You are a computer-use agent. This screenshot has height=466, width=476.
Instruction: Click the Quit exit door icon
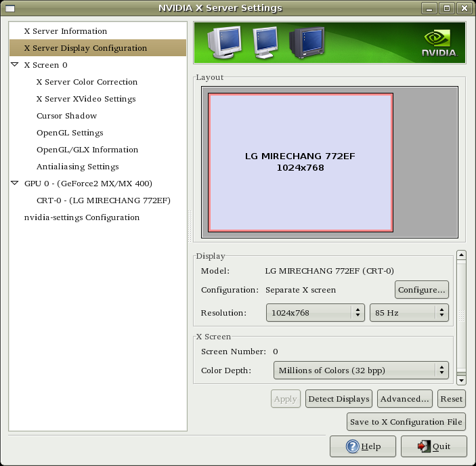click(424, 446)
